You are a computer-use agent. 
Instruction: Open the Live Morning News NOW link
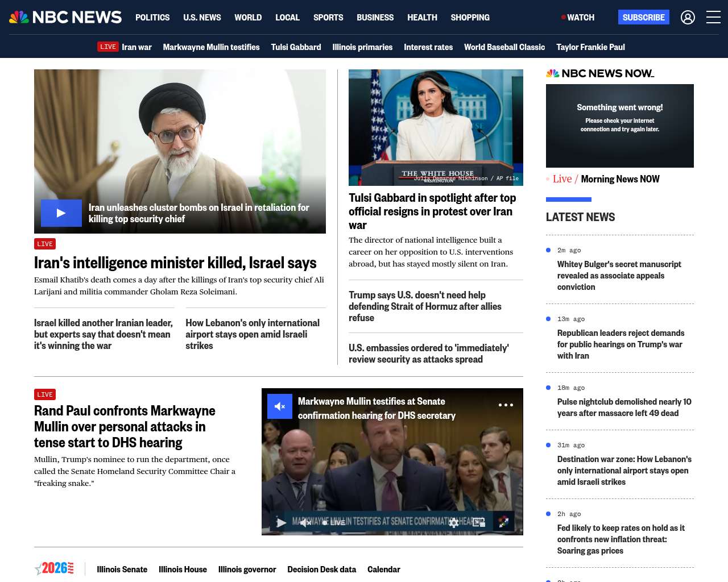click(606, 179)
